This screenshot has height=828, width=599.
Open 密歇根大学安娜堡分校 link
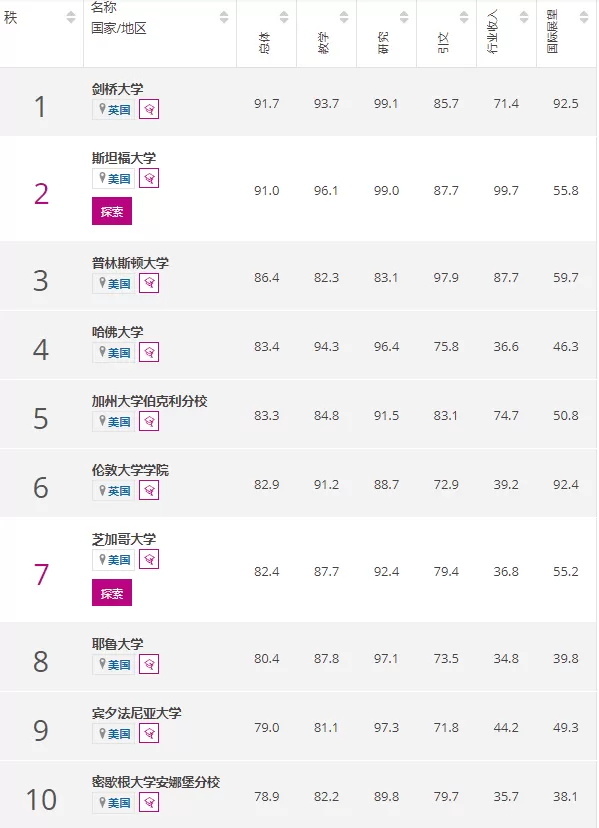click(156, 782)
